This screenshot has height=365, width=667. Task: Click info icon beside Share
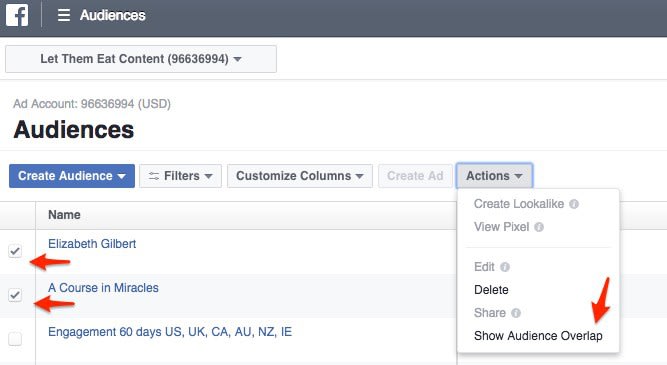516,313
